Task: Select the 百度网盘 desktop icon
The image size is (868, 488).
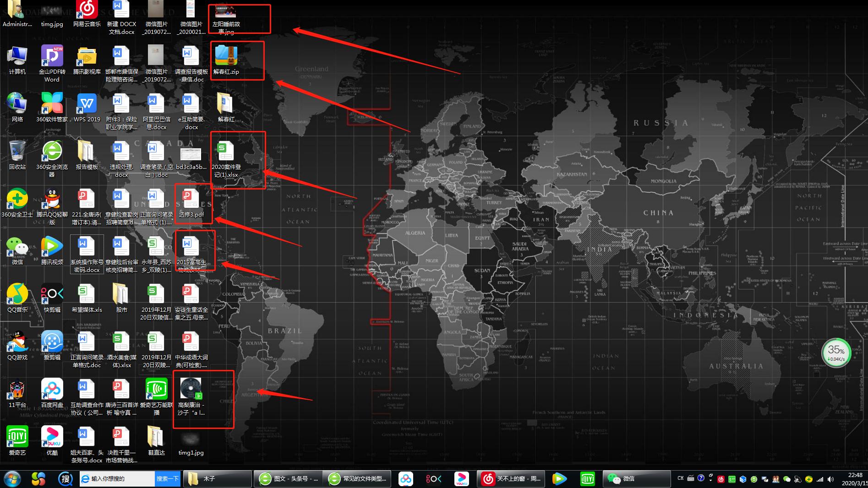Action: 52,390
